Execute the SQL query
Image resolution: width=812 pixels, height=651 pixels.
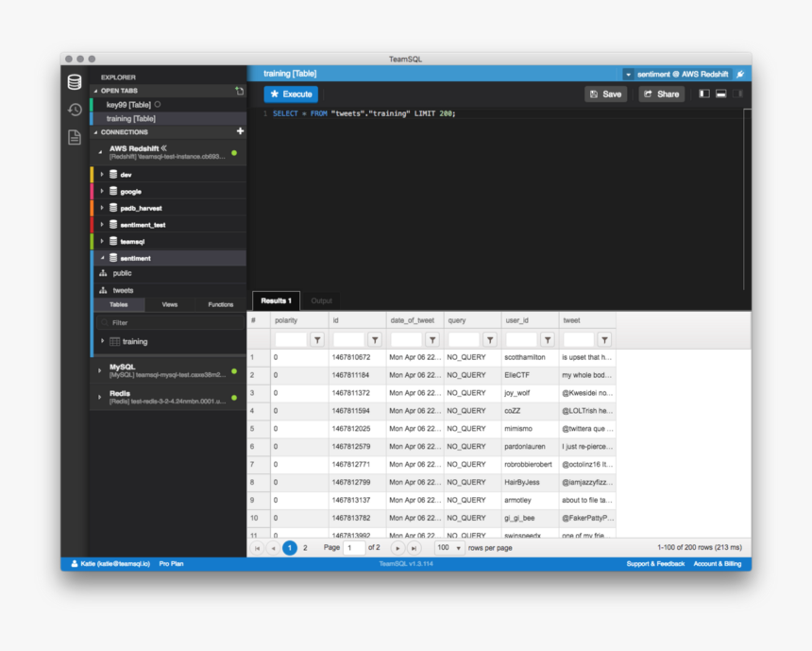point(290,94)
